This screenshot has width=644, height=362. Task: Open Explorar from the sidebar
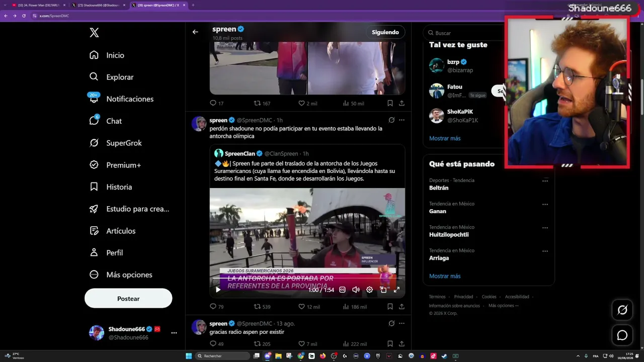pyautogui.click(x=111, y=77)
